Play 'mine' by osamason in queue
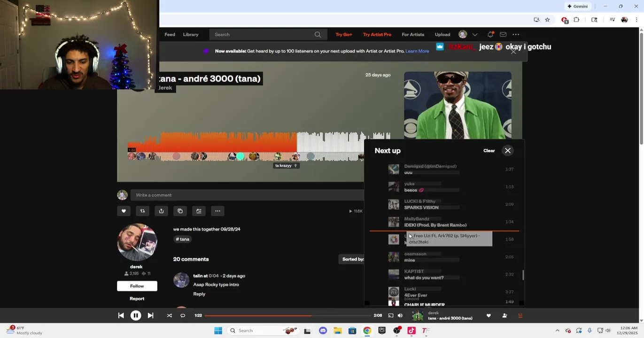 (410, 260)
